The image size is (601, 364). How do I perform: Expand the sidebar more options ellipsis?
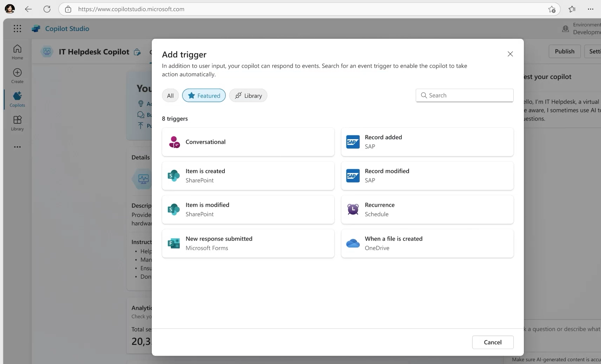pyautogui.click(x=17, y=147)
